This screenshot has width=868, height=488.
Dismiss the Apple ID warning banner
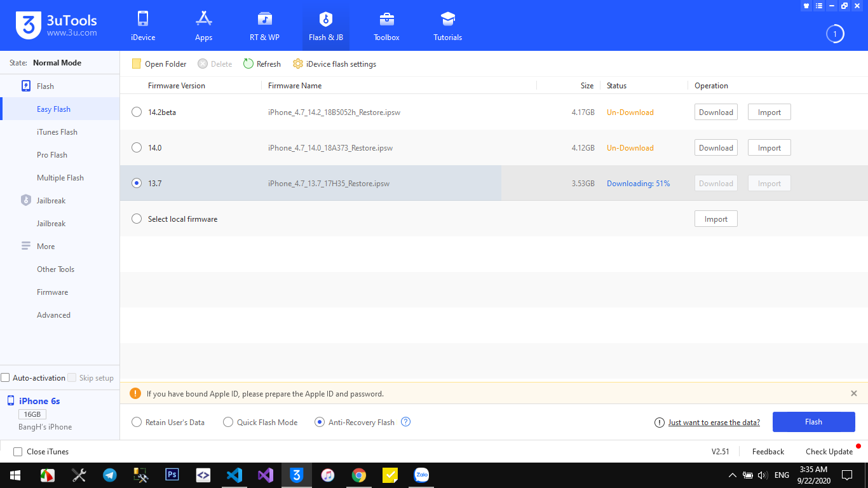854,393
